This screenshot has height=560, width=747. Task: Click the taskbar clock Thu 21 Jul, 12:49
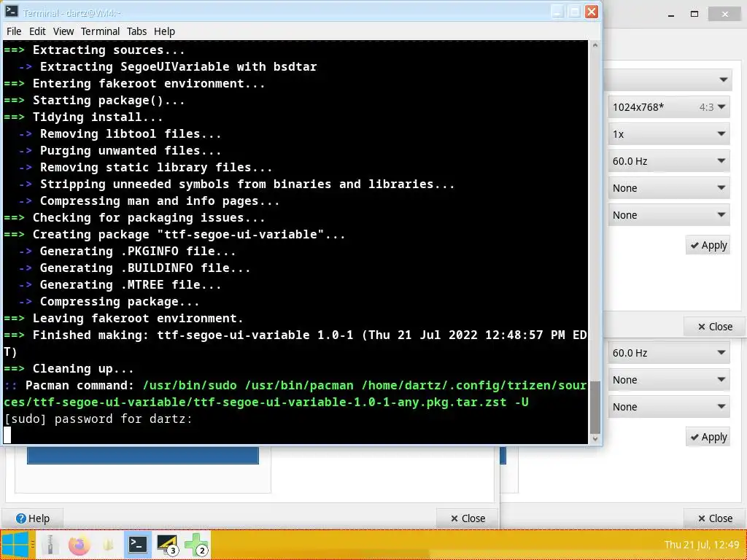click(702, 544)
